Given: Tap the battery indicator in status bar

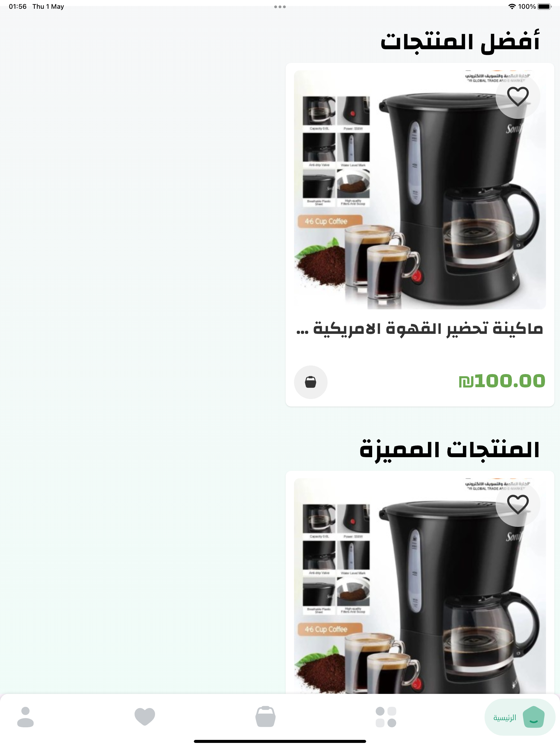Looking at the screenshot, I should pyautogui.click(x=544, y=6).
